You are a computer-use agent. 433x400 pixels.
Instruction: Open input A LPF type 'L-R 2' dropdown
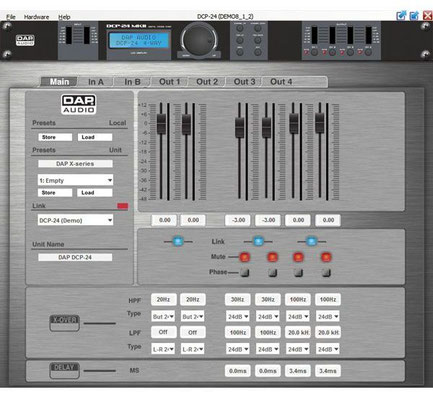[163, 349]
